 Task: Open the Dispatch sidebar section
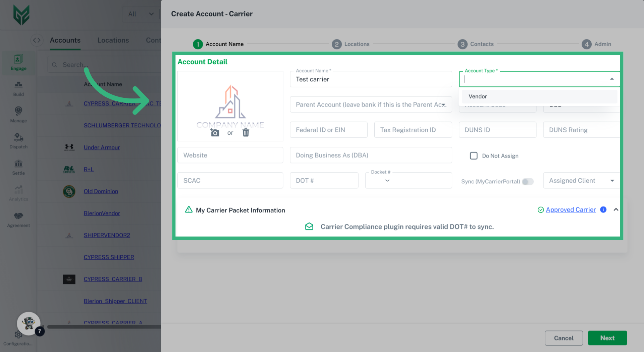18,141
